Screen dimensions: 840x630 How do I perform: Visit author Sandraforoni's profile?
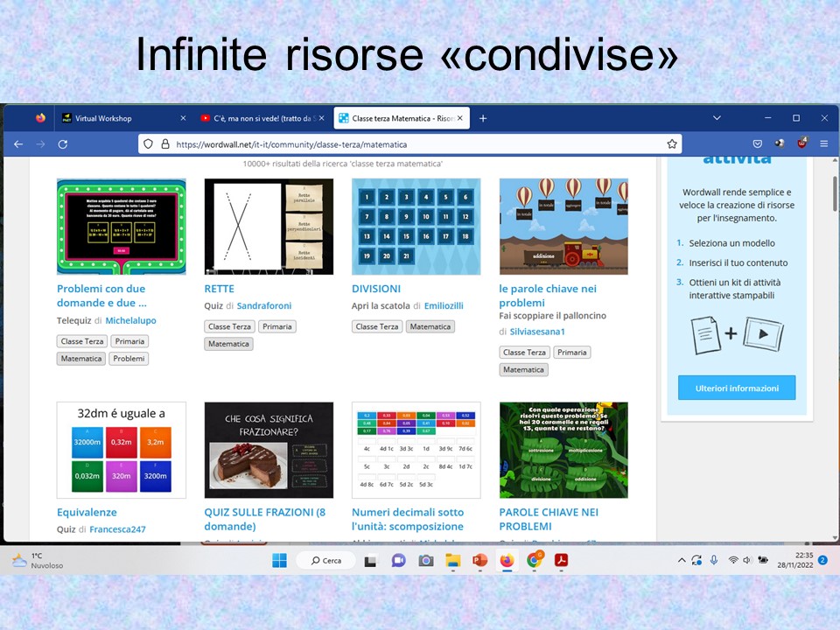coord(264,305)
